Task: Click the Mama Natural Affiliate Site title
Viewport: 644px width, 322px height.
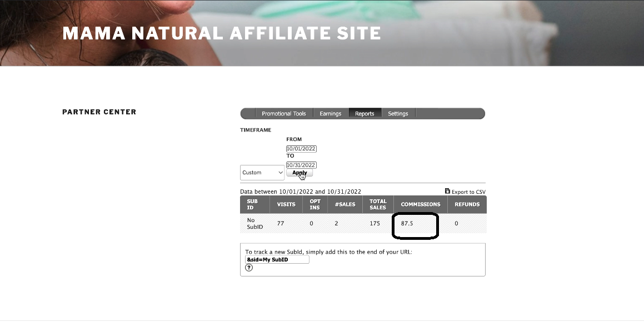Action: point(222,33)
